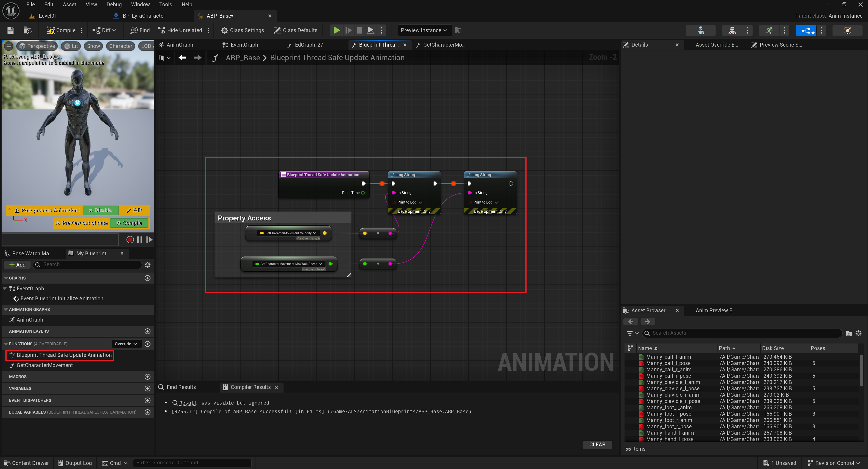868x469 pixels.
Task: Open the Preview Instance dropdown
Action: click(424, 30)
